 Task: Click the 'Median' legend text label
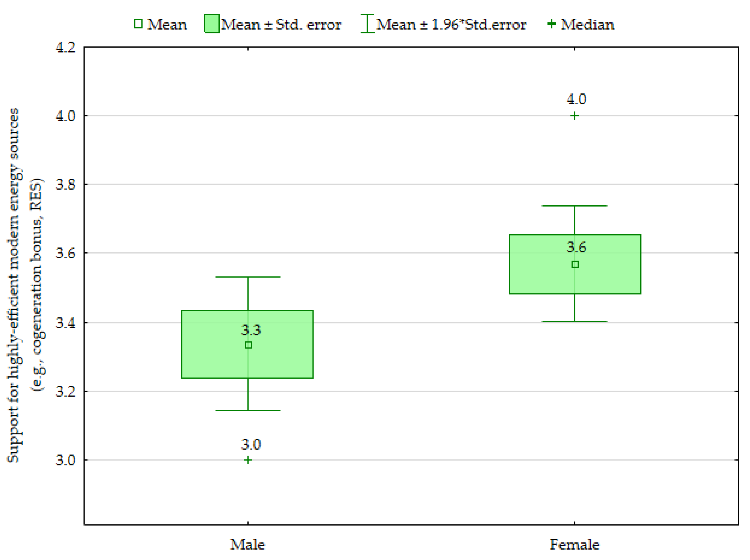pyautogui.click(x=587, y=24)
